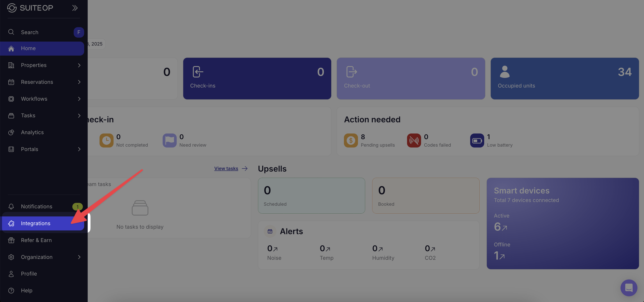
Task: Open Refer & Earn page
Action: click(x=36, y=240)
